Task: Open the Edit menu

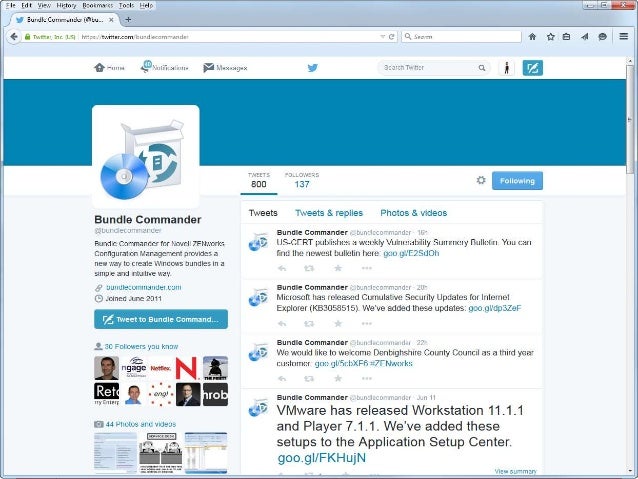Action: 26,5
